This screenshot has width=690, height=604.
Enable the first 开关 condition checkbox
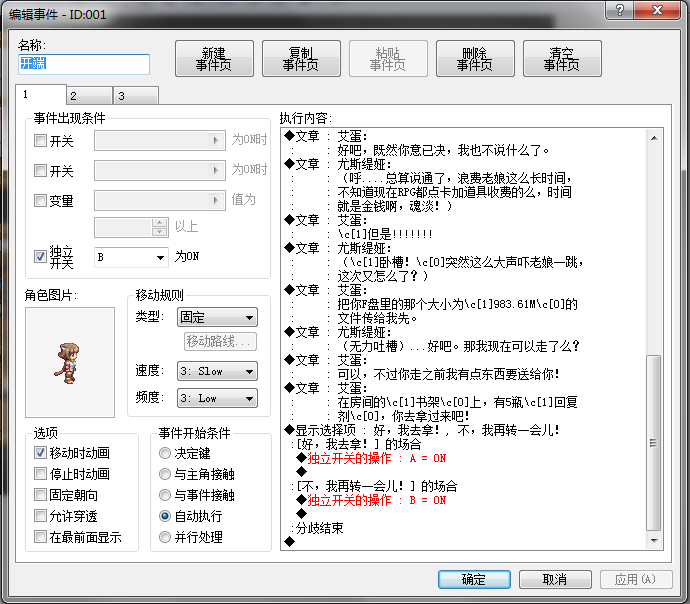(40, 141)
